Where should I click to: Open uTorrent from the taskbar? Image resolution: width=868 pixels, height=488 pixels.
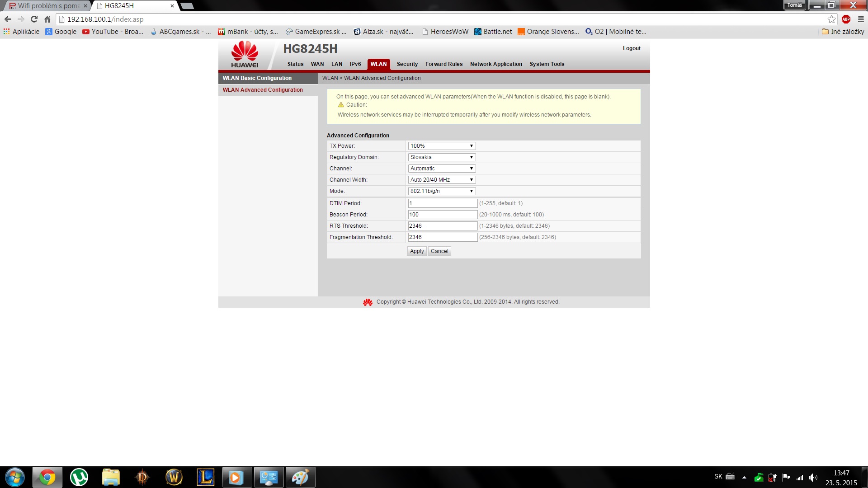click(x=79, y=477)
